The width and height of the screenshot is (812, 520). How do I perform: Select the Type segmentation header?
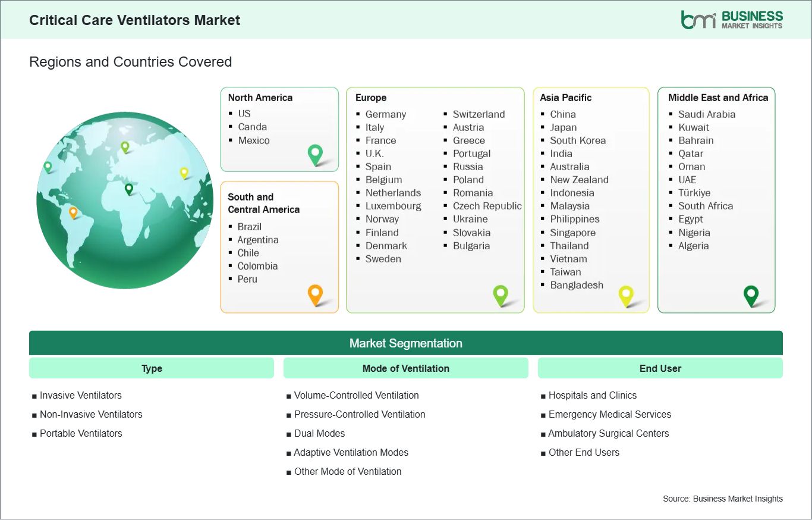point(152,368)
